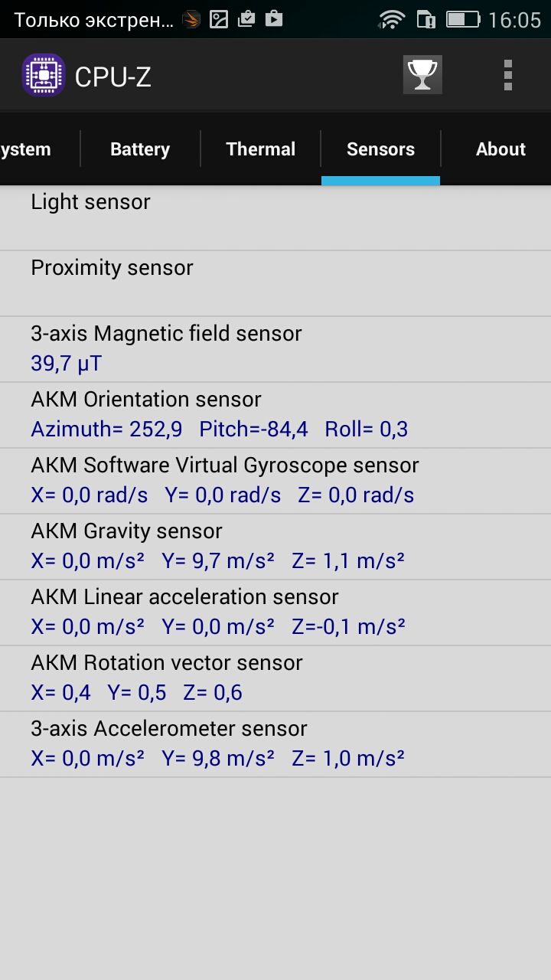Tap the 3-axis Magnetic field sensor row

[x=275, y=349]
